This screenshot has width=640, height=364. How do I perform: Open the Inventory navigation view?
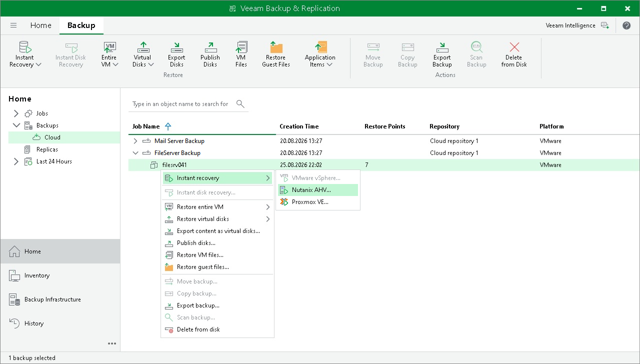(x=60, y=275)
